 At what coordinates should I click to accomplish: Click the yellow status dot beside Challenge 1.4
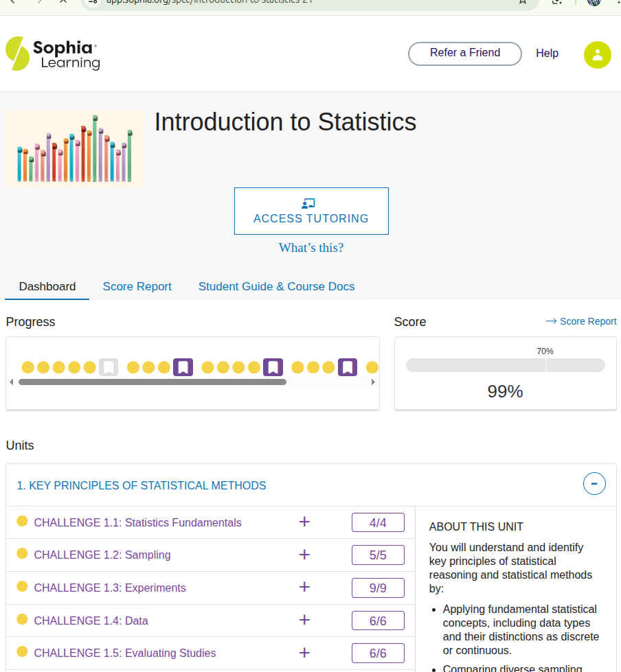tap(22, 619)
